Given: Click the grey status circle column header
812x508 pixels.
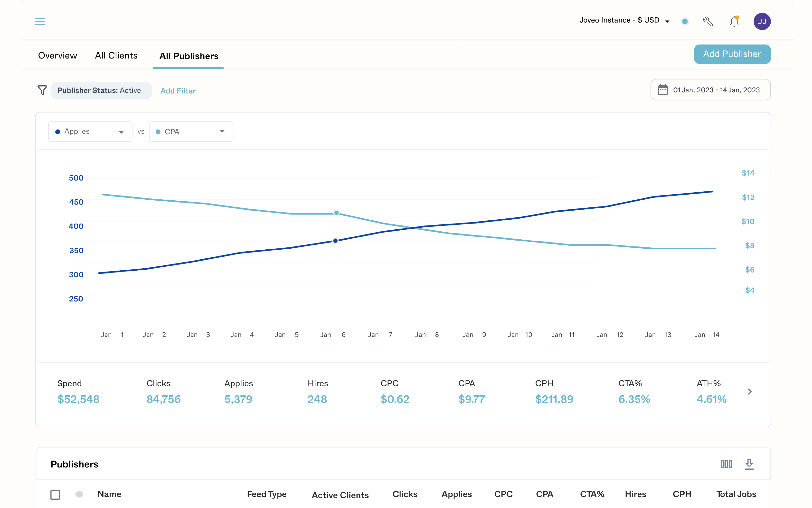Looking at the screenshot, I should tap(79, 494).
